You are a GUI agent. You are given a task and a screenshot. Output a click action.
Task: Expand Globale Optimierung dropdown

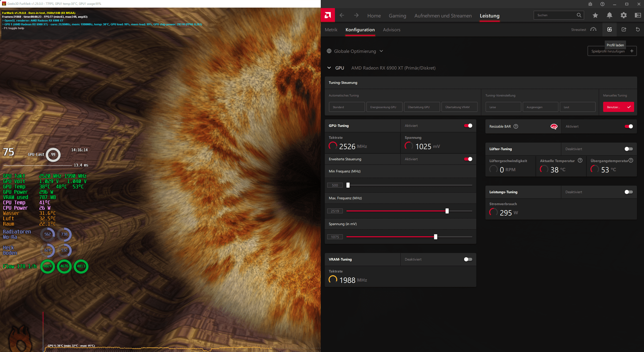[381, 51]
